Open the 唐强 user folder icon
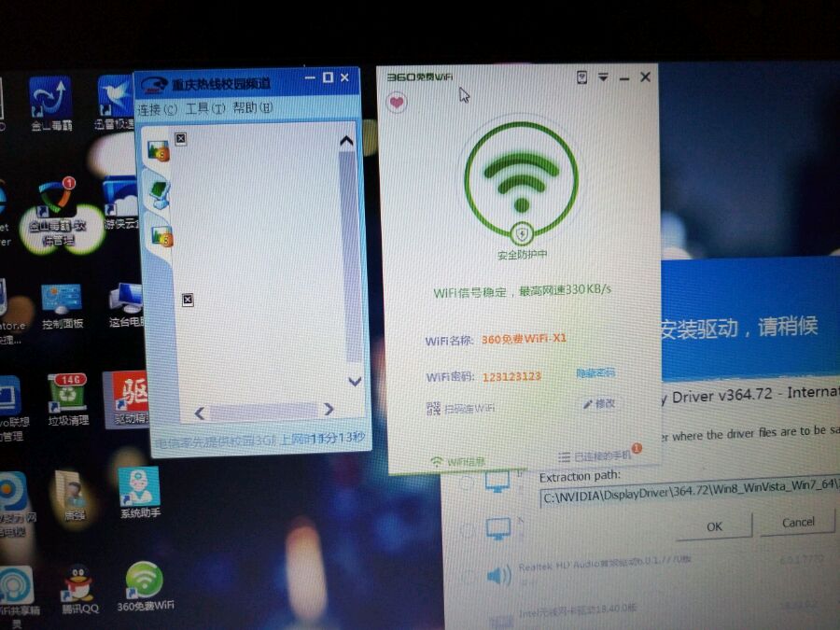Viewport: 840px width, 630px height. coord(74,497)
